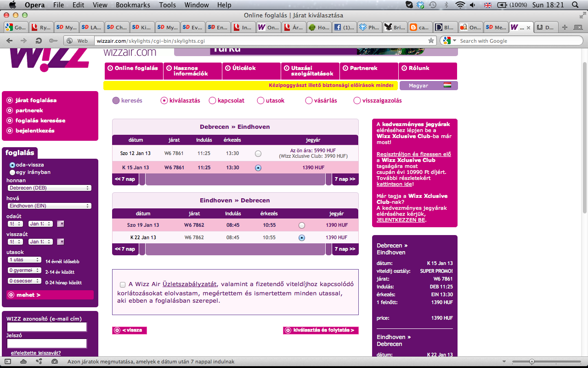
Task: Click the Time Machine icon in the menu bar
Action: point(432,5)
